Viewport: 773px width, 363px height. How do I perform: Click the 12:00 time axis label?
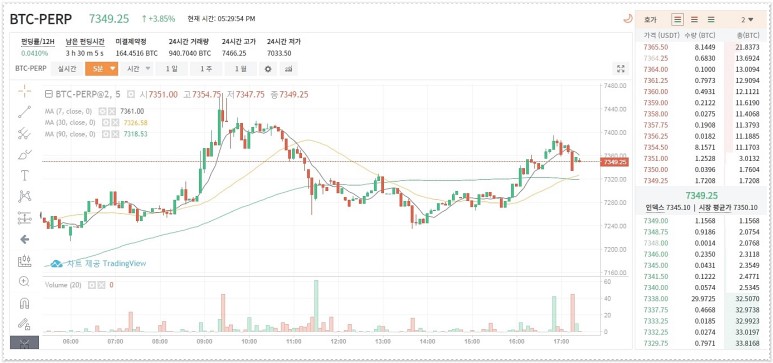[338, 341]
